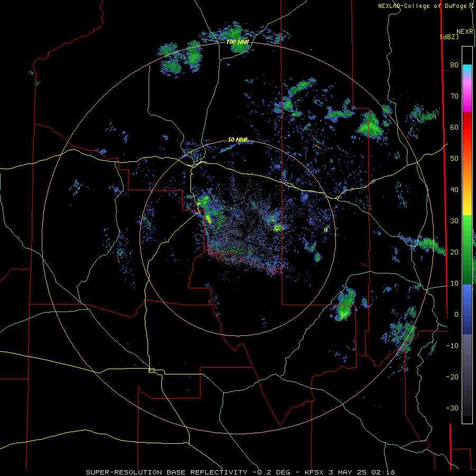The height and width of the screenshot is (476, 476).
Task: Click the -10 value on the dBZ scale
Action: 452,346
